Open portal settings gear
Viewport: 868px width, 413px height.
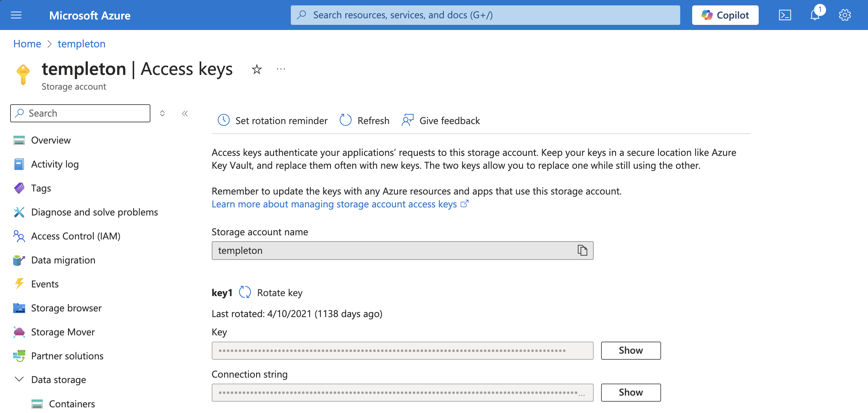pos(845,15)
